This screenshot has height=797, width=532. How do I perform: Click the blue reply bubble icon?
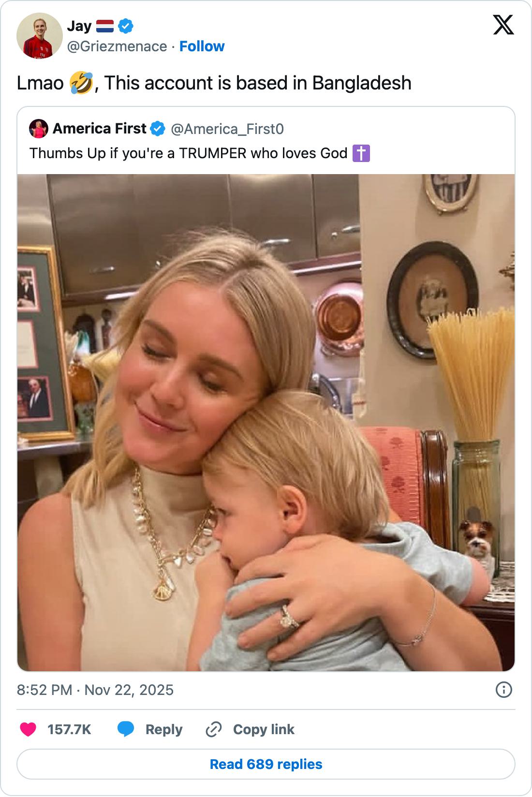coord(126,729)
